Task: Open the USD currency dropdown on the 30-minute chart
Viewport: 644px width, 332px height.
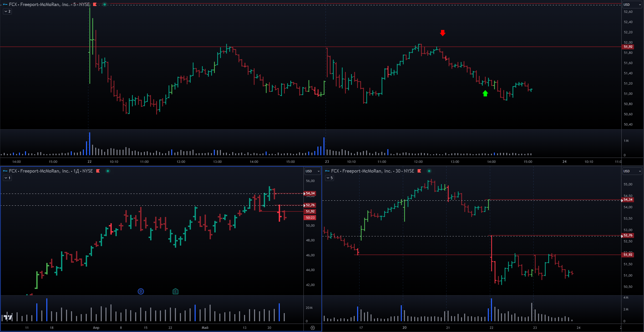Action: (632, 171)
